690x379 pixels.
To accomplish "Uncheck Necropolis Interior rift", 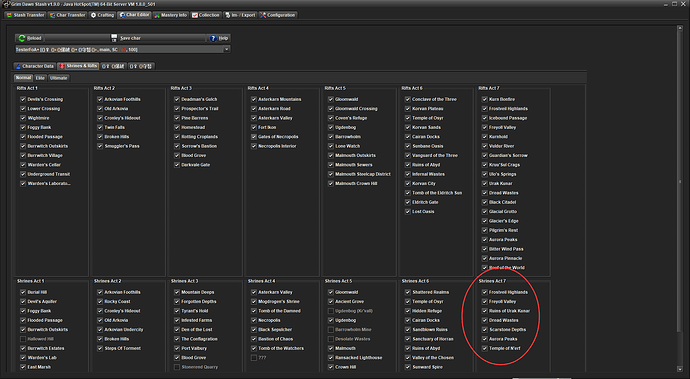I will click(x=254, y=146).
